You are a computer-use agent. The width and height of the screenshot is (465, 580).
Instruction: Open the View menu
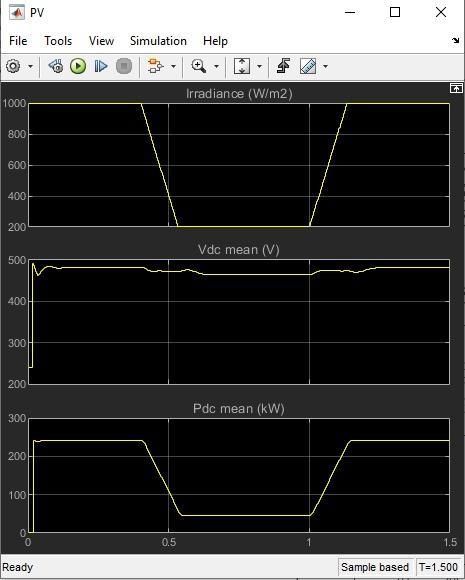click(101, 41)
